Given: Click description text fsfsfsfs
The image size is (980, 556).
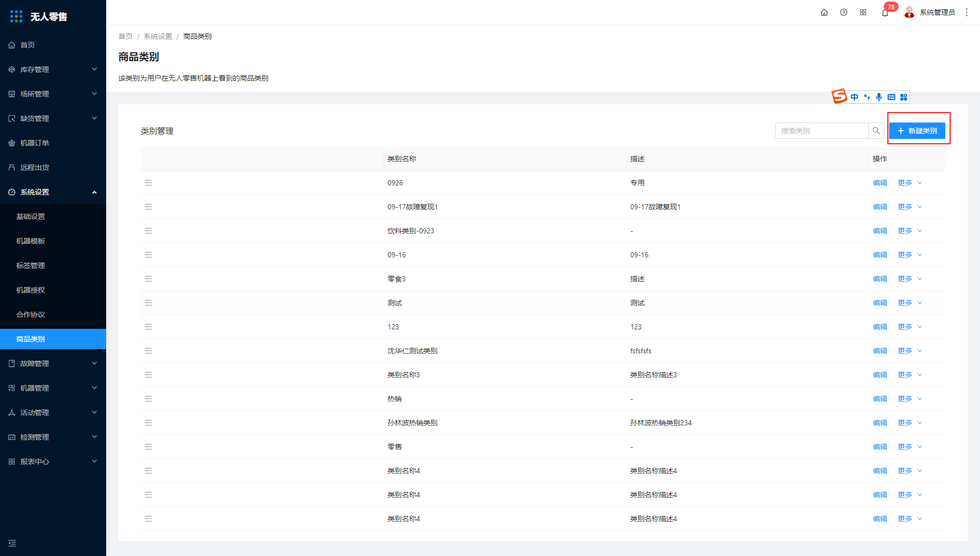Looking at the screenshot, I should pos(641,351).
